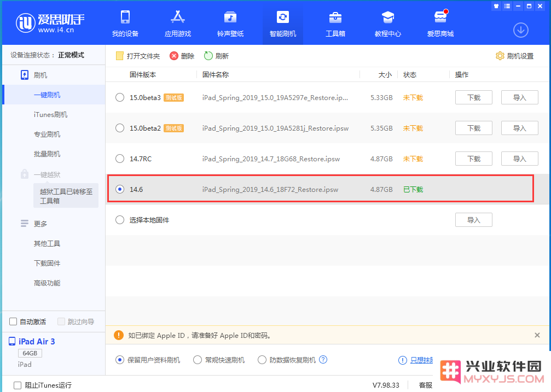Open the 爱思商城 store
Screen dimensions: 551x392
point(440,24)
